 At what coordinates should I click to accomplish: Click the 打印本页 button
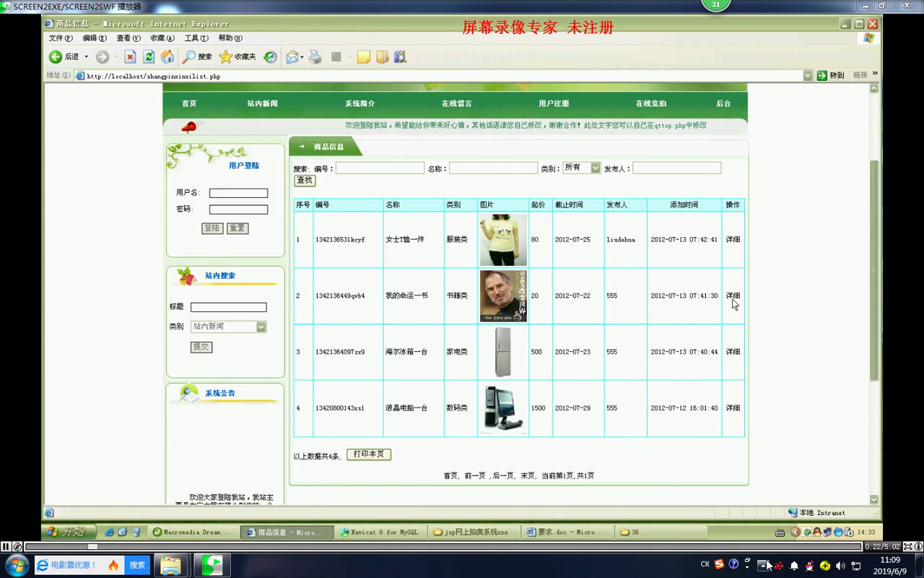369,454
